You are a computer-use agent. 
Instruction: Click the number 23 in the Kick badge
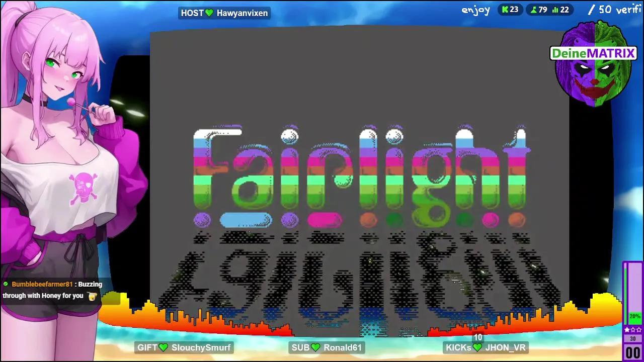[514, 10]
